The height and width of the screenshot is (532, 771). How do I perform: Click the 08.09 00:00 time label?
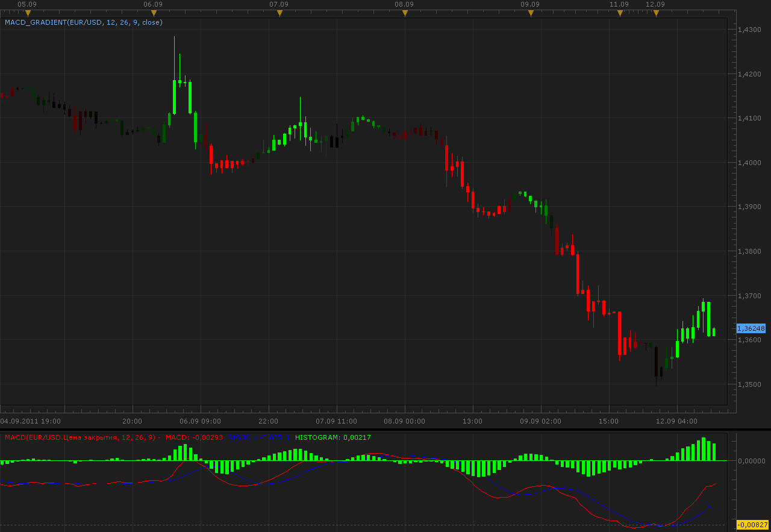[x=405, y=421]
